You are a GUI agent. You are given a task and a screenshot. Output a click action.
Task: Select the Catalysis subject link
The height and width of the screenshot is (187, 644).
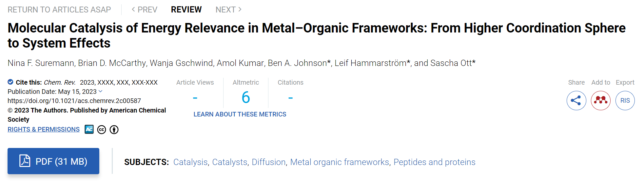(190, 162)
